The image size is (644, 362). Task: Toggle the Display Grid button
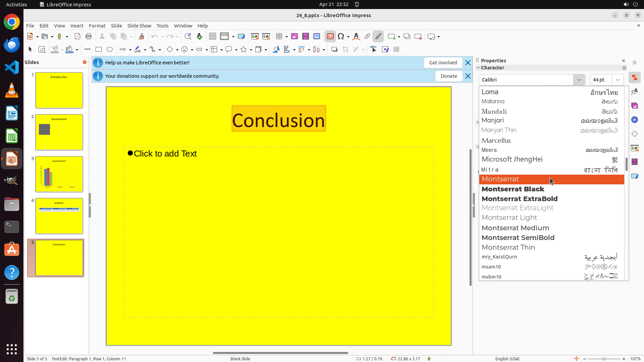213,37
